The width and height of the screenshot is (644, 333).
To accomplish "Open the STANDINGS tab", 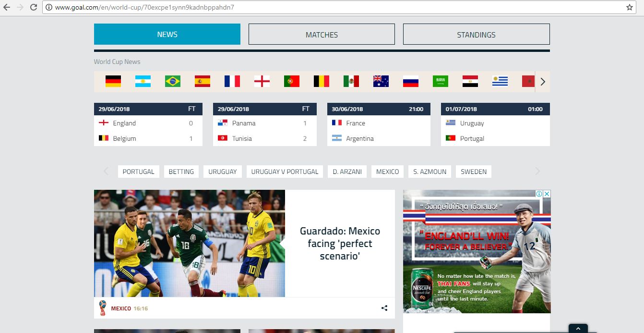I will pyautogui.click(x=476, y=35).
